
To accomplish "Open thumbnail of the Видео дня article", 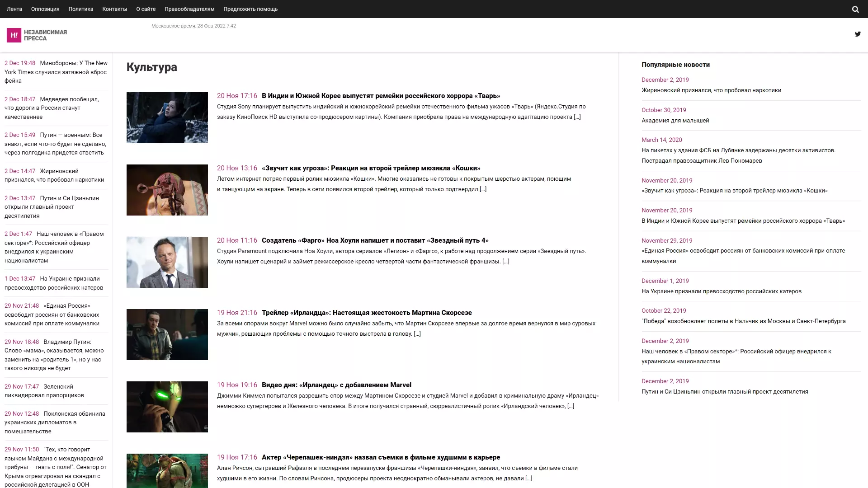I will coord(167,407).
